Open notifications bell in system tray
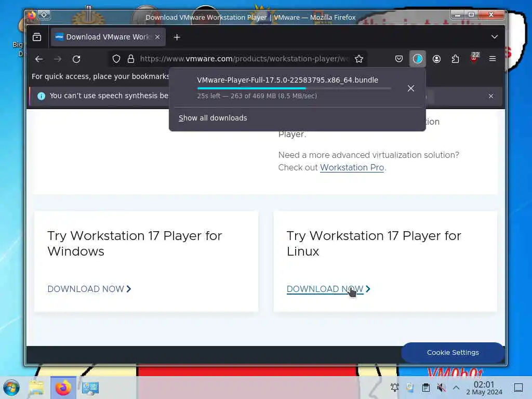The image size is (532, 399). [x=395, y=388]
